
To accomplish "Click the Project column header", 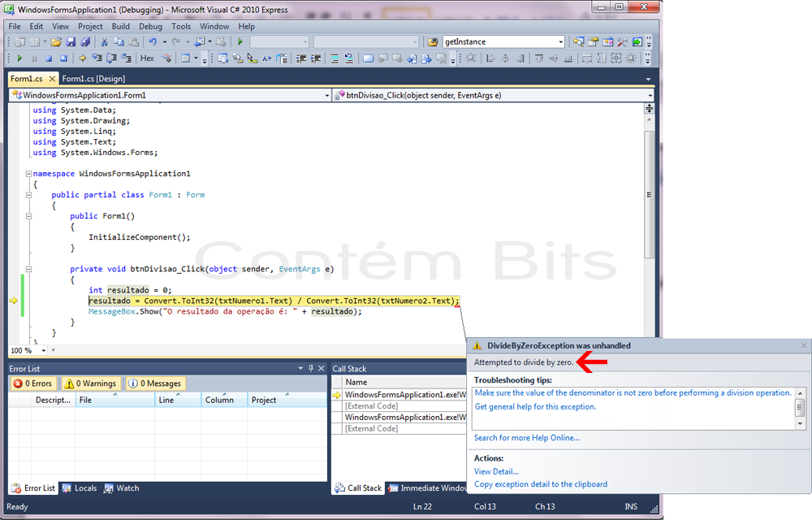I will point(287,400).
